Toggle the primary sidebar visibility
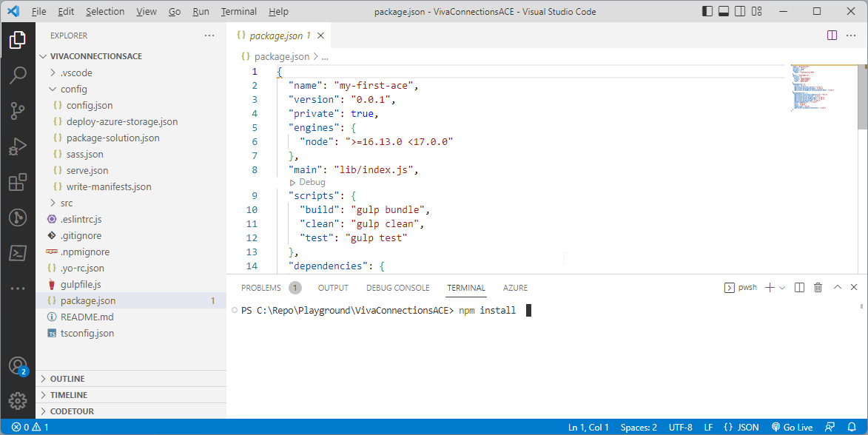This screenshot has height=435, width=868. 707,11
